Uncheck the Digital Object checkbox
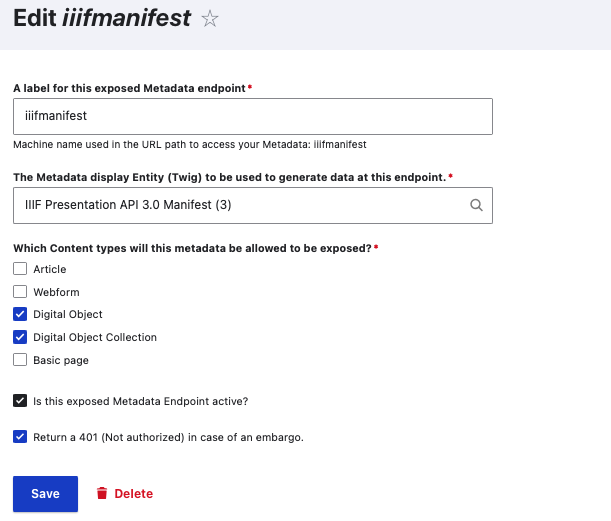Image resolution: width=611 pixels, height=521 pixels. [x=20, y=314]
